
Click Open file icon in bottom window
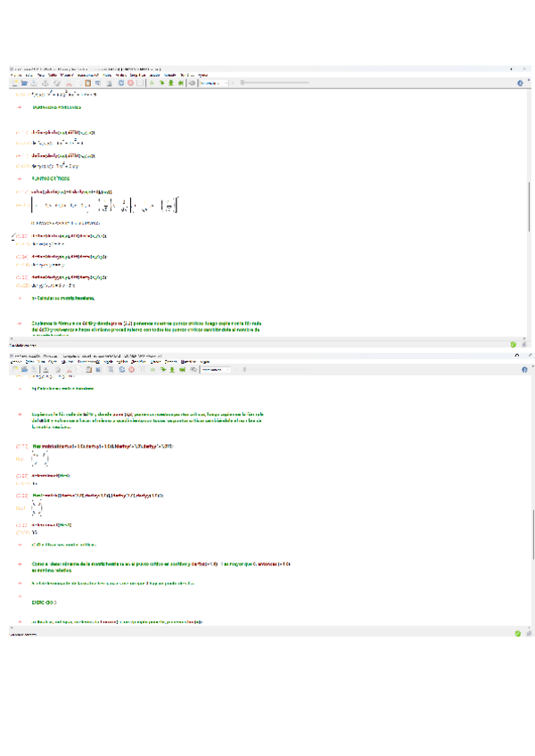pyautogui.click(x=24, y=369)
